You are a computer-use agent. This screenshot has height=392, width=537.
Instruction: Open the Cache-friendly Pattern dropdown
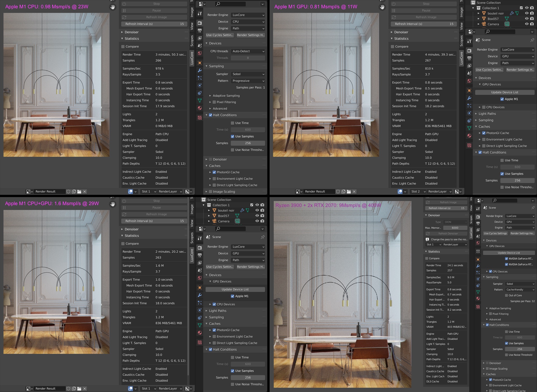click(x=520, y=290)
